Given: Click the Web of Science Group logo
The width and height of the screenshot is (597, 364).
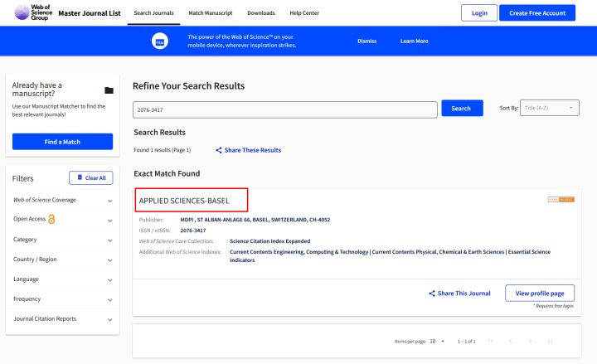Looking at the screenshot, I should click(33, 12).
